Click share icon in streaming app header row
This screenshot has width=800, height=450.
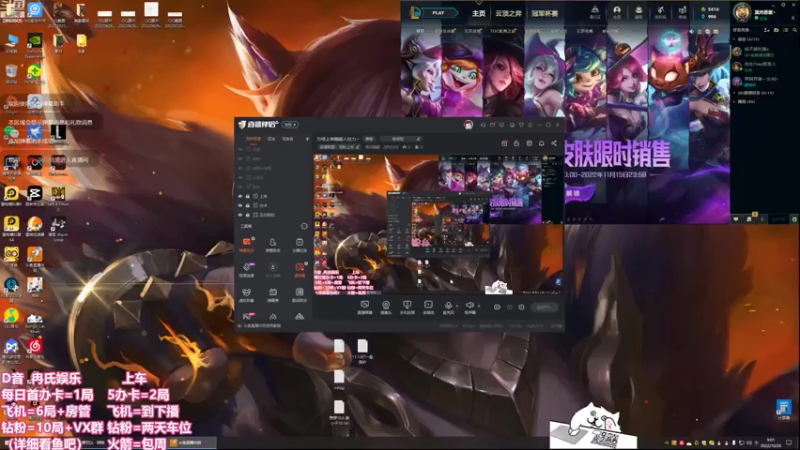pyautogui.click(x=554, y=143)
